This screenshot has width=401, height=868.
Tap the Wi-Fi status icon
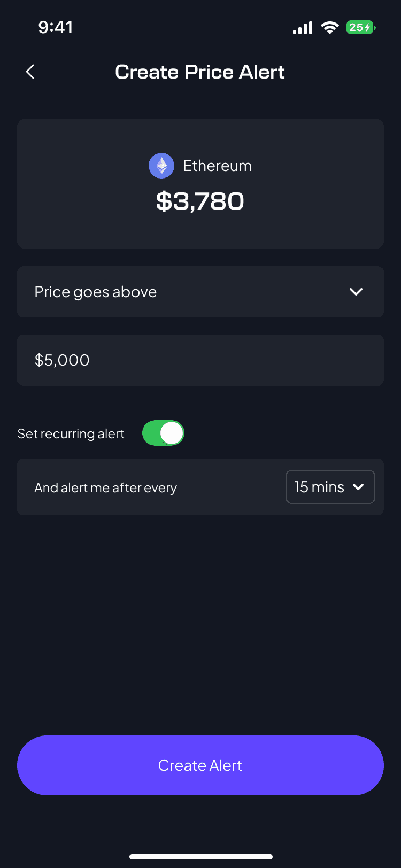pyautogui.click(x=329, y=28)
